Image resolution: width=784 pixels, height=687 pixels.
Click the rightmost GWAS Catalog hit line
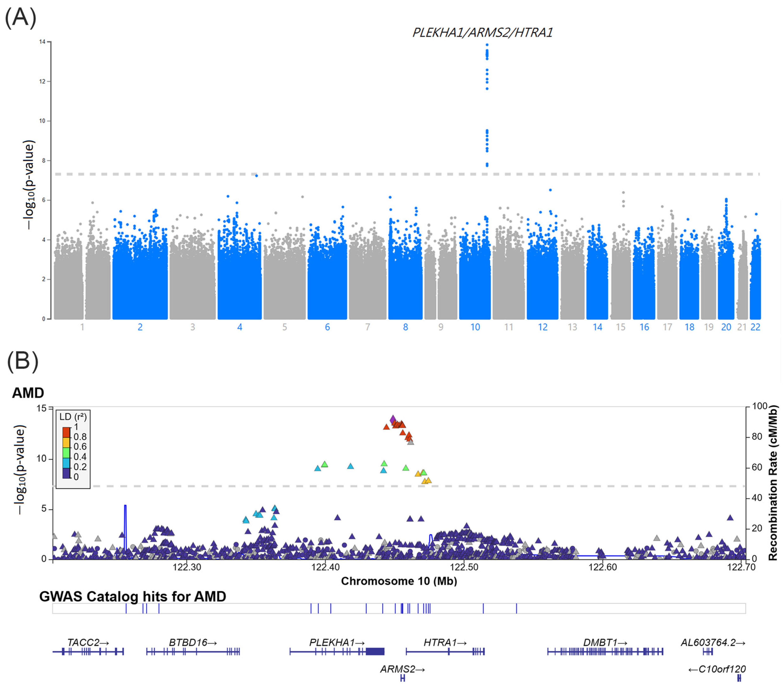click(516, 608)
